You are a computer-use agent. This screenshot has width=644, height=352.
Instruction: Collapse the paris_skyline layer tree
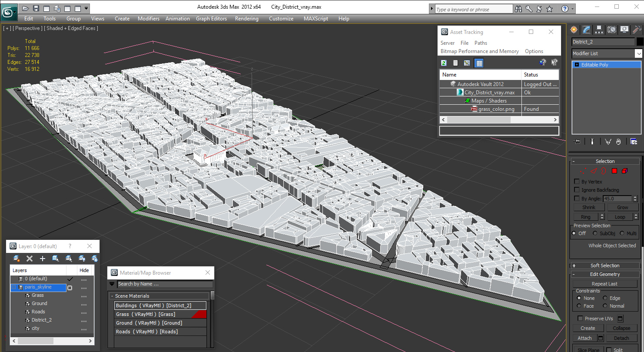pyautogui.click(x=13, y=287)
